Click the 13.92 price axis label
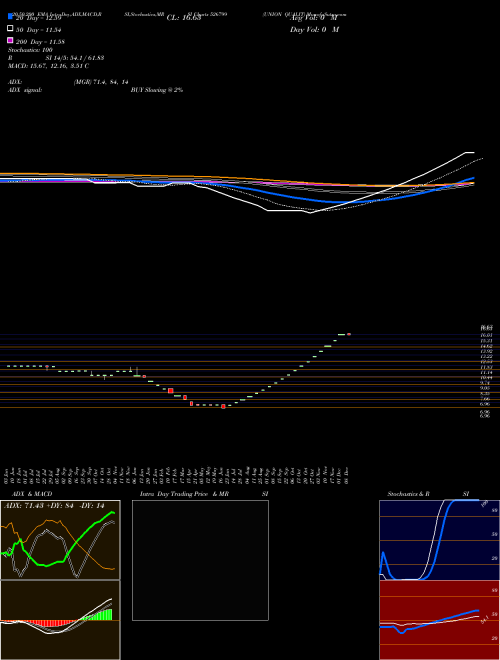This screenshot has height=660, width=500. 486,351
